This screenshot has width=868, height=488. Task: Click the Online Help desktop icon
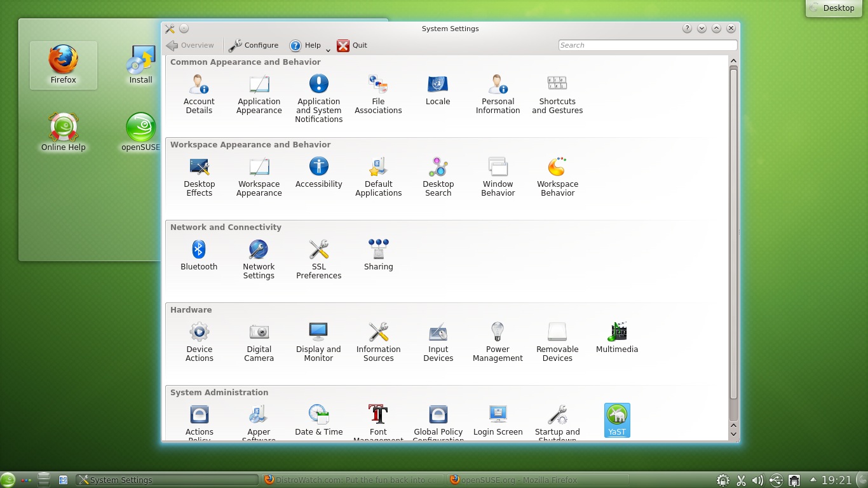click(64, 133)
